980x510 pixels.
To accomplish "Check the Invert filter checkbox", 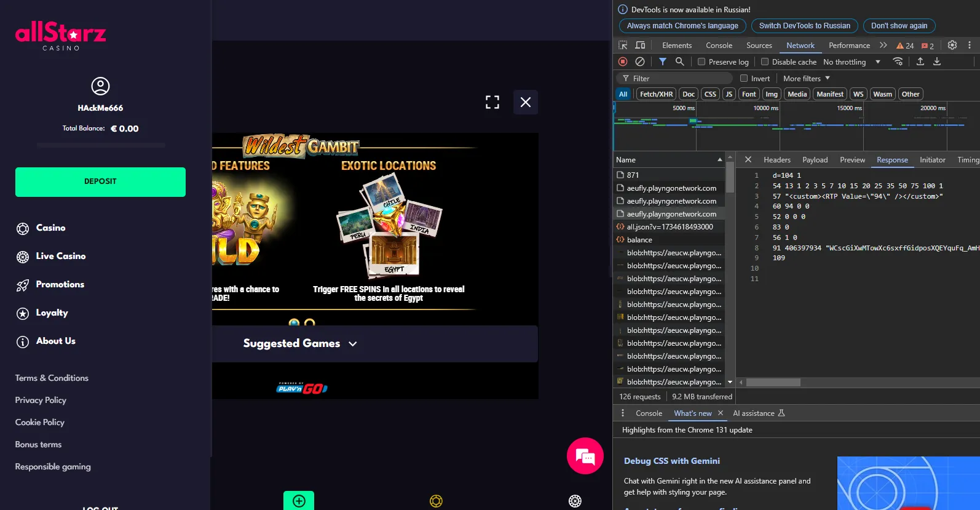I will [x=744, y=78].
